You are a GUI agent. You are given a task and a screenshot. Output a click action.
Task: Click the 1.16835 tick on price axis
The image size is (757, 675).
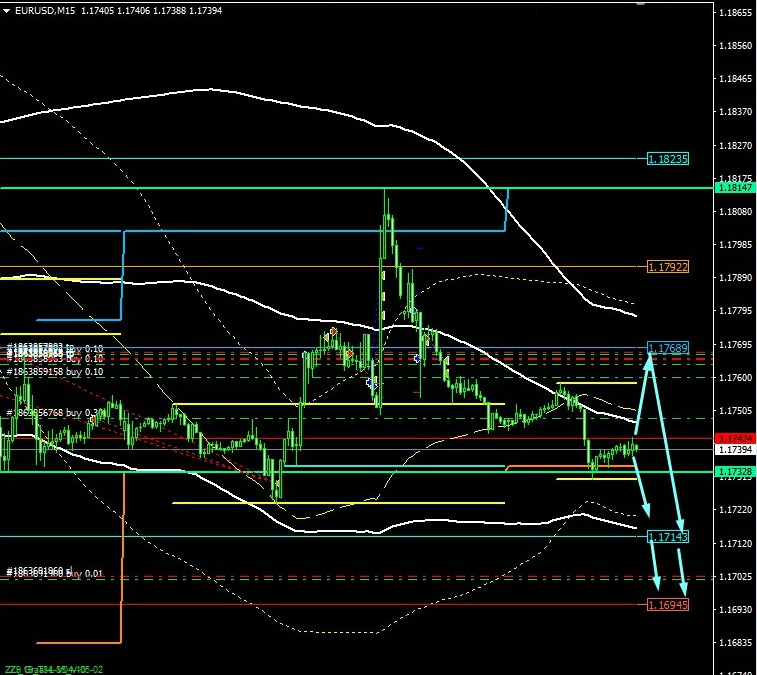coord(734,642)
